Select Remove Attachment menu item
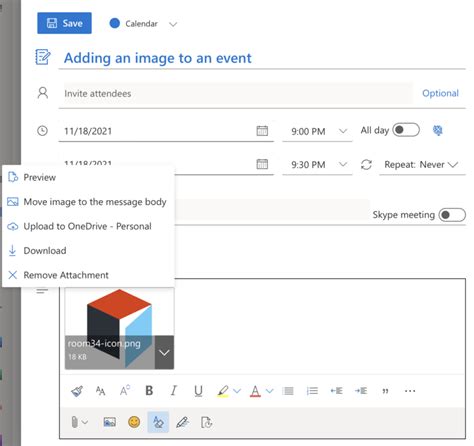The height and width of the screenshot is (446, 474). (x=88, y=275)
